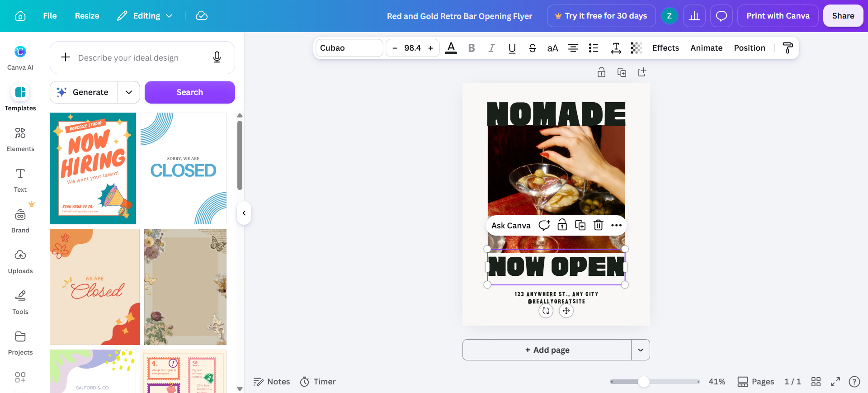Expand Add page dropdown arrow
The height and width of the screenshot is (393, 868).
pyautogui.click(x=641, y=350)
